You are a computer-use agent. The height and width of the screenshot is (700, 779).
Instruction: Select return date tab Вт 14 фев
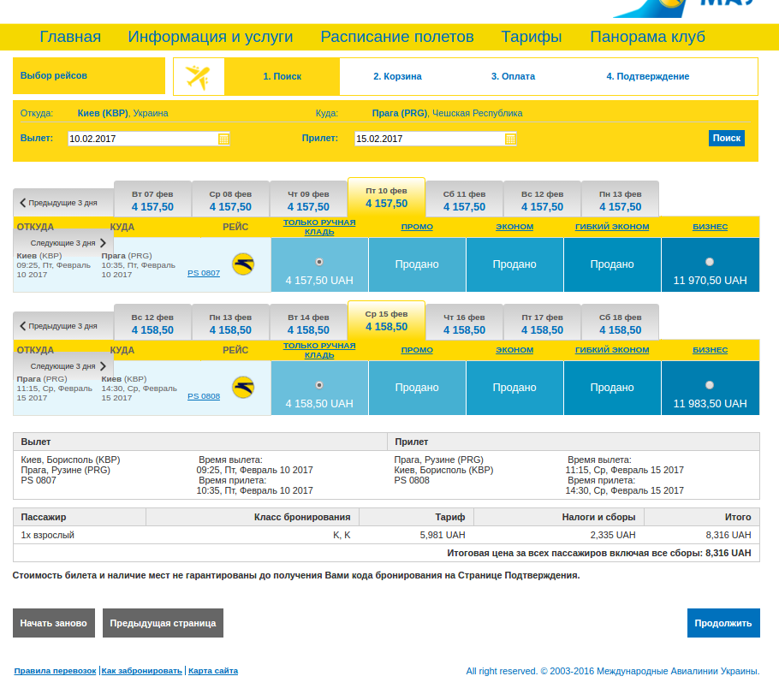(x=308, y=323)
